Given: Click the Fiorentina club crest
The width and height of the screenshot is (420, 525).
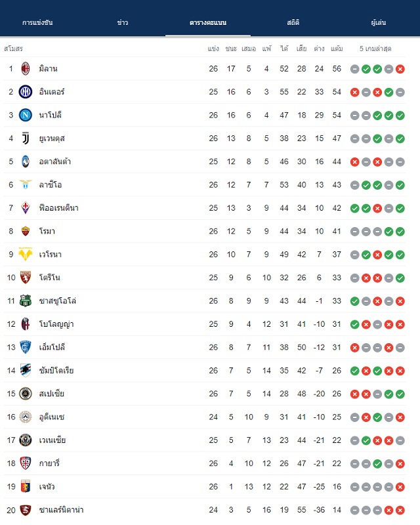Looking at the screenshot, I should tap(26, 208).
